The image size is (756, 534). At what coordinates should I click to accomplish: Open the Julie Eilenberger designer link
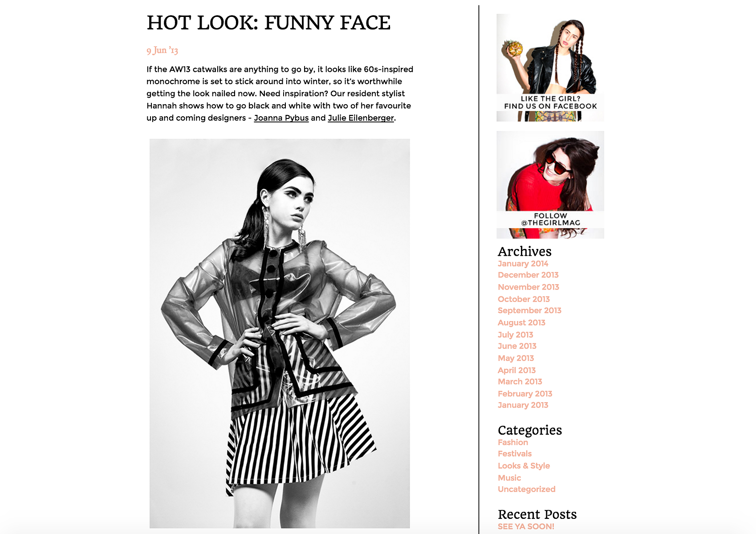pyautogui.click(x=361, y=118)
